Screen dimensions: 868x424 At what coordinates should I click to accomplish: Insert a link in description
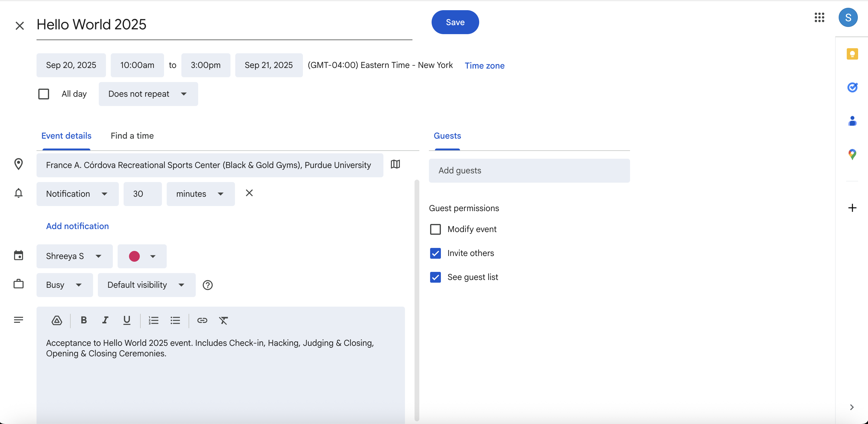pyautogui.click(x=202, y=320)
